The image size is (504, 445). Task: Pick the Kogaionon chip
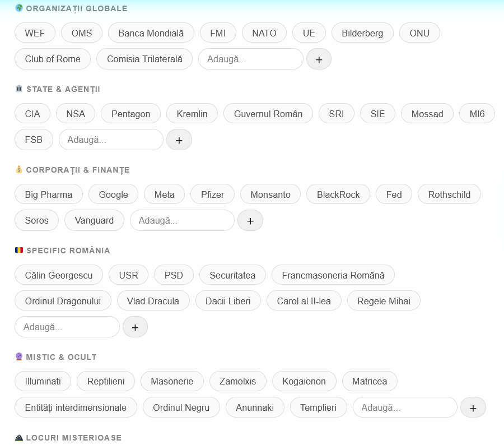304,381
